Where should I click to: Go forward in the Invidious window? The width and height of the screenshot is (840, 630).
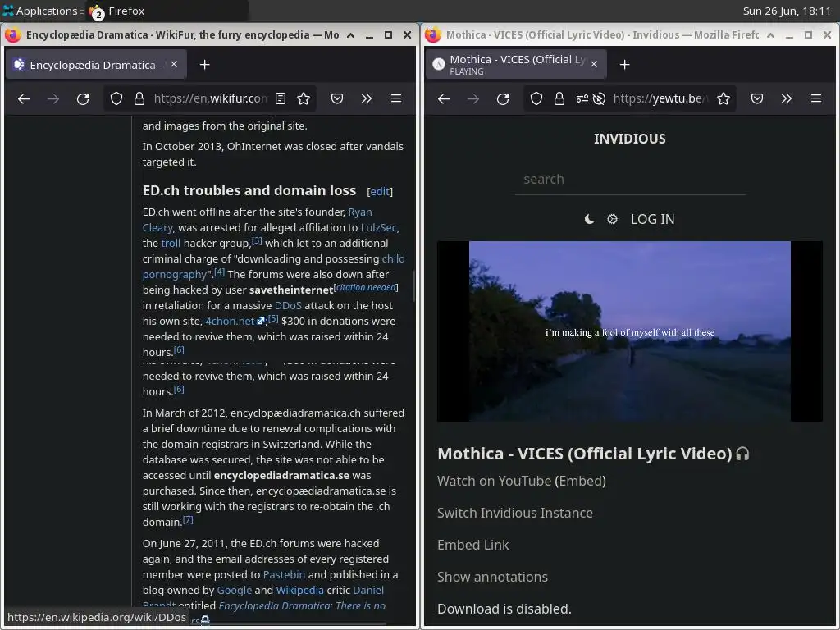(473, 98)
